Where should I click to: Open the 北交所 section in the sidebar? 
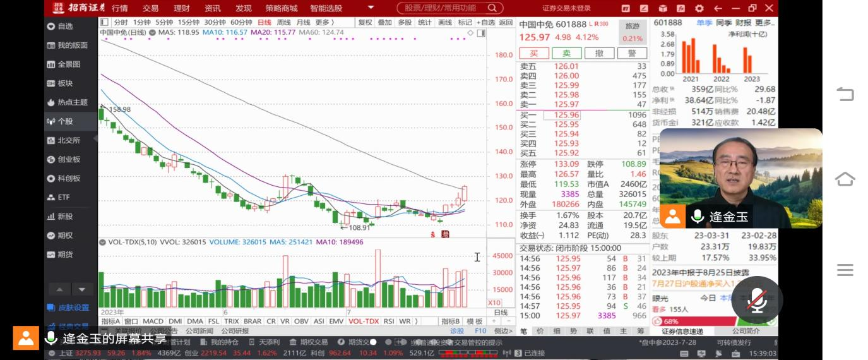click(x=68, y=140)
